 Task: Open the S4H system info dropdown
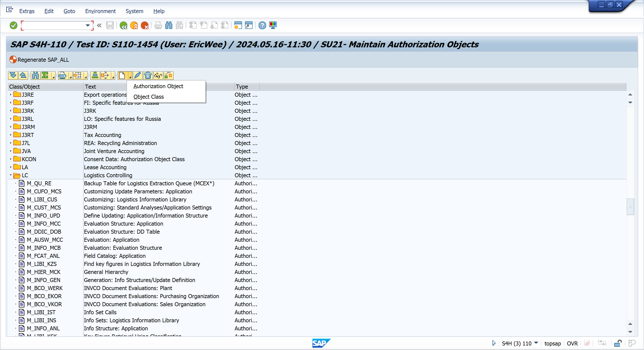coord(536,343)
